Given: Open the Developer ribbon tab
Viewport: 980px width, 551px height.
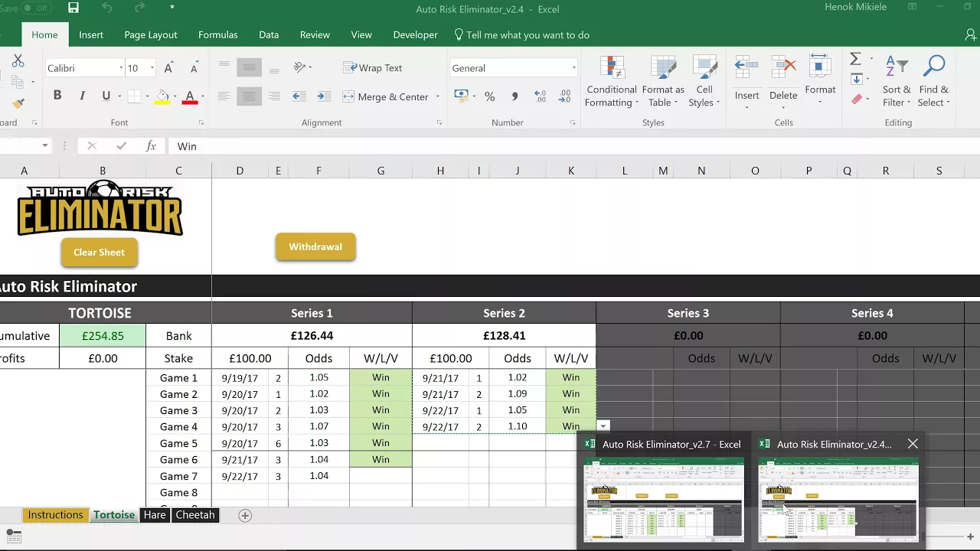Looking at the screenshot, I should (415, 35).
